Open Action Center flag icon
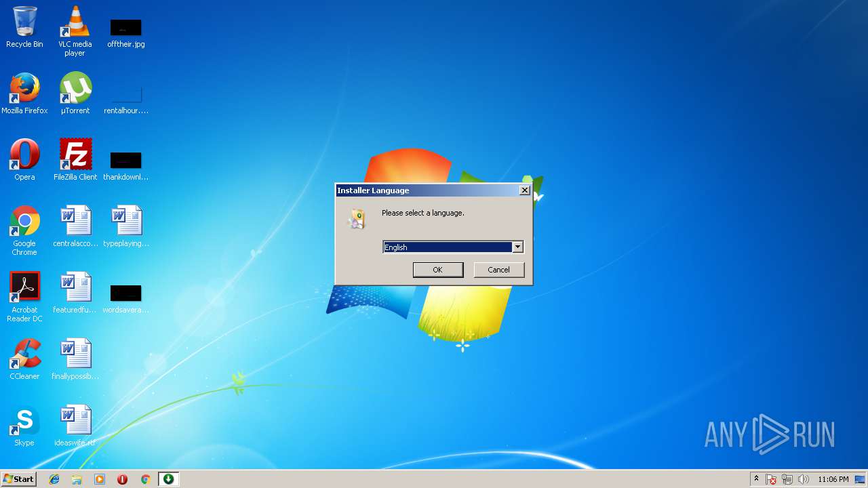Screen dimensions: 868x488 click(772, 479)
